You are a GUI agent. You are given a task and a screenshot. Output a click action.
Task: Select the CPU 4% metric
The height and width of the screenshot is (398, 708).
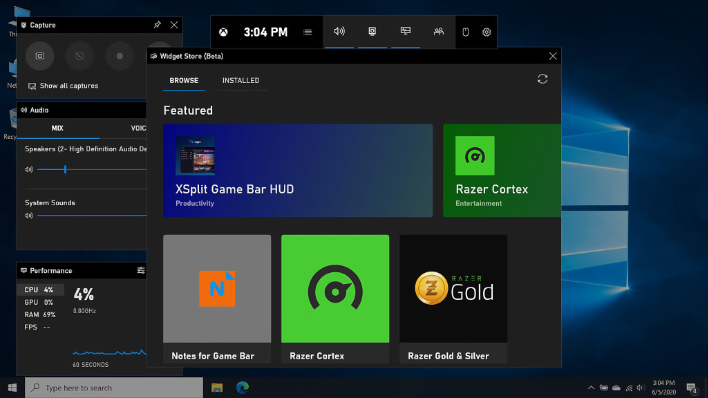point(40,290)
